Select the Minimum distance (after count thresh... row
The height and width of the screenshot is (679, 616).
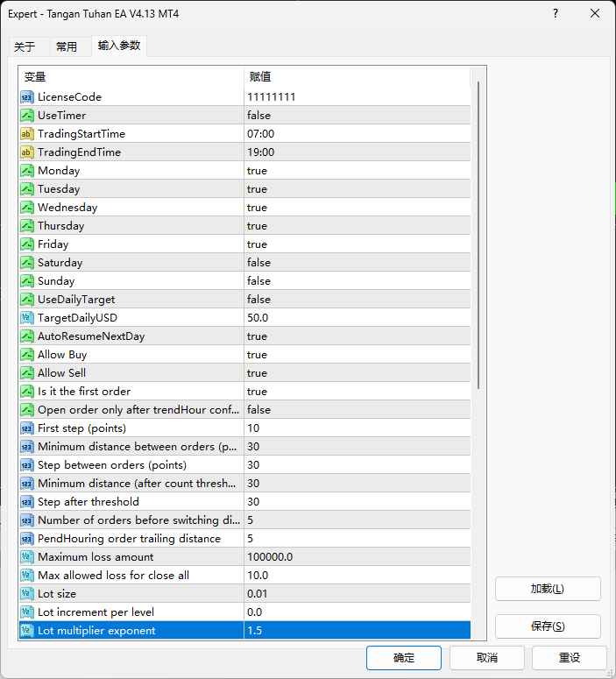click(x=244, y=484)
